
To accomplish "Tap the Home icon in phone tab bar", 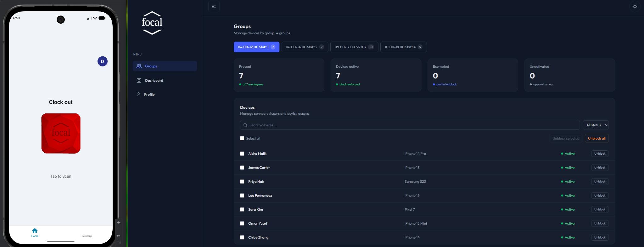I will [35, 233].
